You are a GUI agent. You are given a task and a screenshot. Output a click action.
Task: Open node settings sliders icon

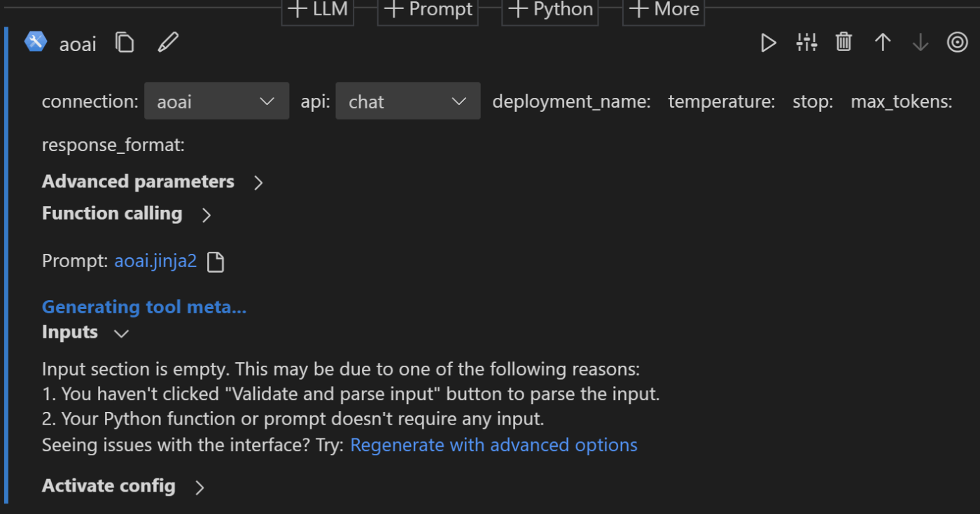[x=806, y=43]
